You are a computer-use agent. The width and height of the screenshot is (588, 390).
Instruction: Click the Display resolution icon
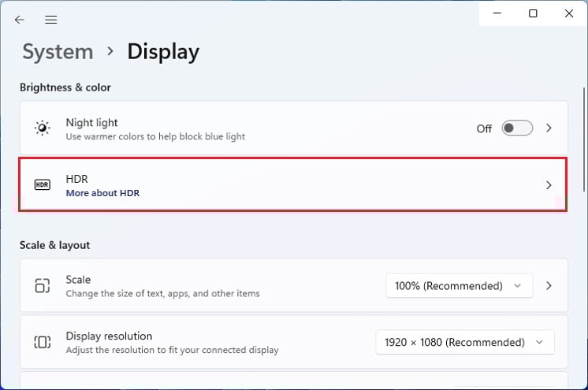tap(42, 342)
